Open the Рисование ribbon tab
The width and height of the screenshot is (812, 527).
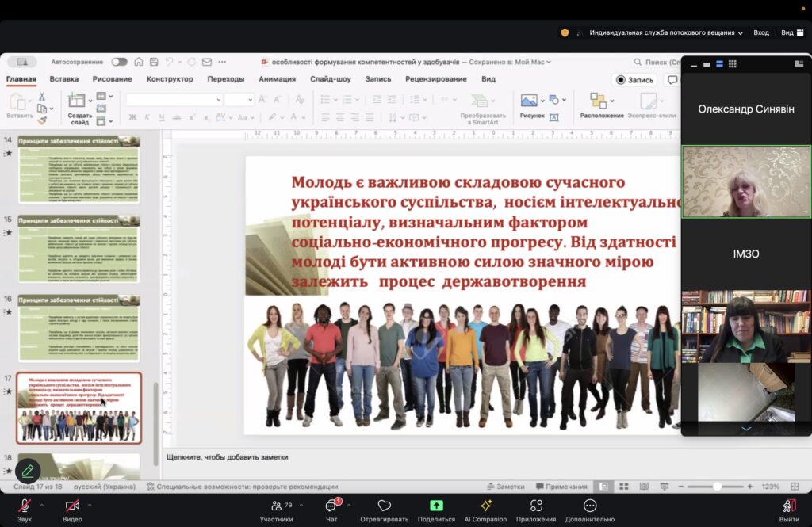click(113, 79)
